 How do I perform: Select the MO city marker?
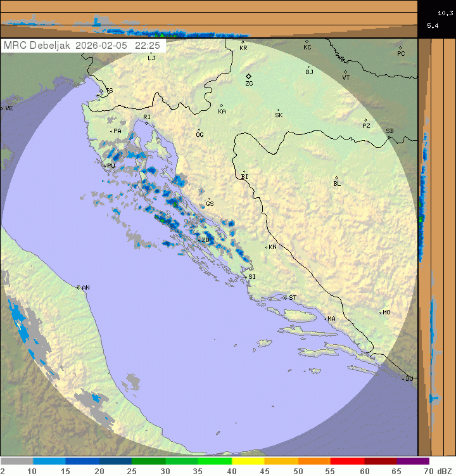[381, 312]
